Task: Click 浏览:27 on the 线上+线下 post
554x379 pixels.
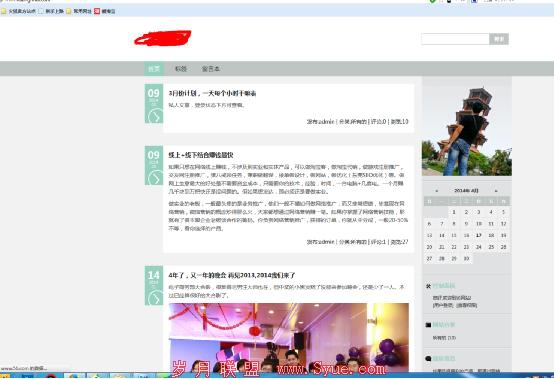Action: click(399, 242)
